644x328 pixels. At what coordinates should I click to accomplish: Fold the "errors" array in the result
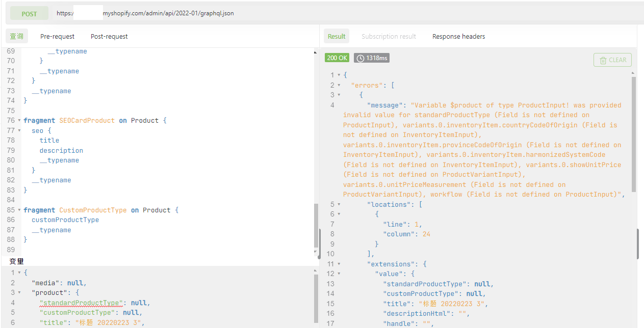(339, 86)
